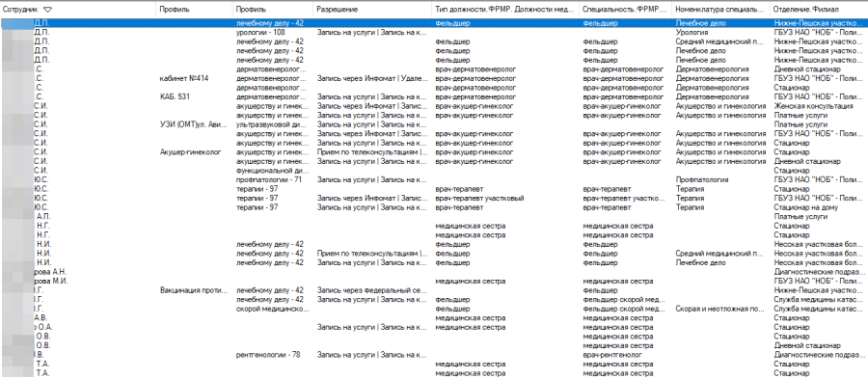Click the Разрешение column header
The image size is (868, 379).
[338, 10]
